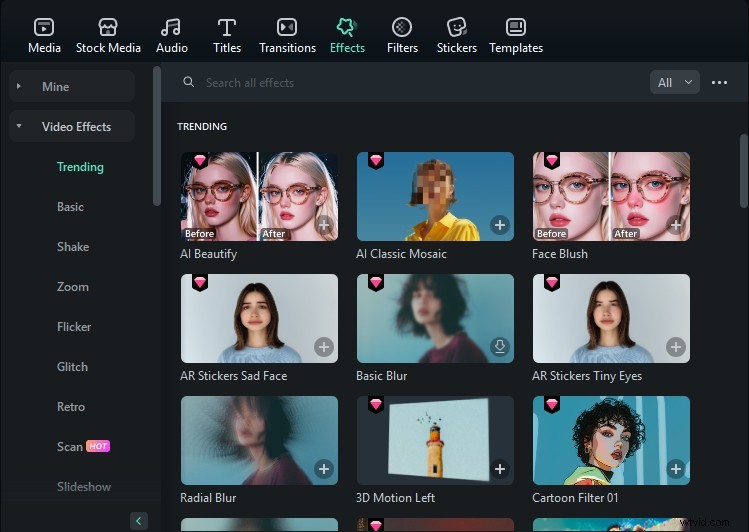The width and height of the screenshot is (749, 532).
Task: Download the Basic Blur effect
Action: pos(500,347)
